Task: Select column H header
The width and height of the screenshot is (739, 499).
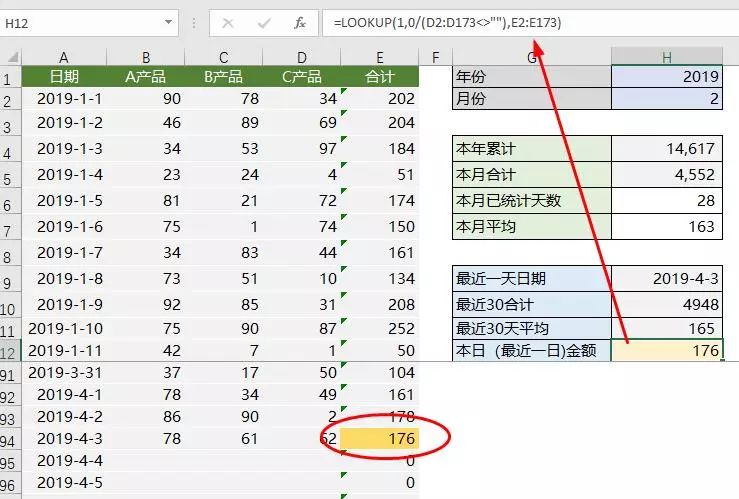Action: point(667,57)
